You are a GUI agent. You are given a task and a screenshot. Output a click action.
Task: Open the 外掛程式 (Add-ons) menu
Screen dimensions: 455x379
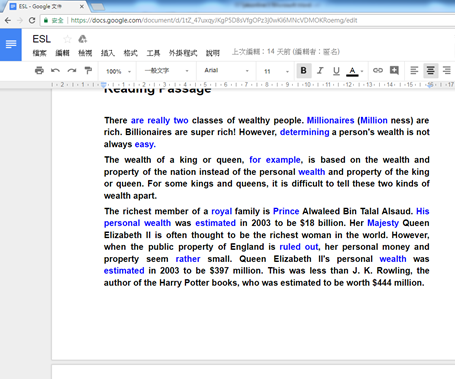click(x=183, y=53)
